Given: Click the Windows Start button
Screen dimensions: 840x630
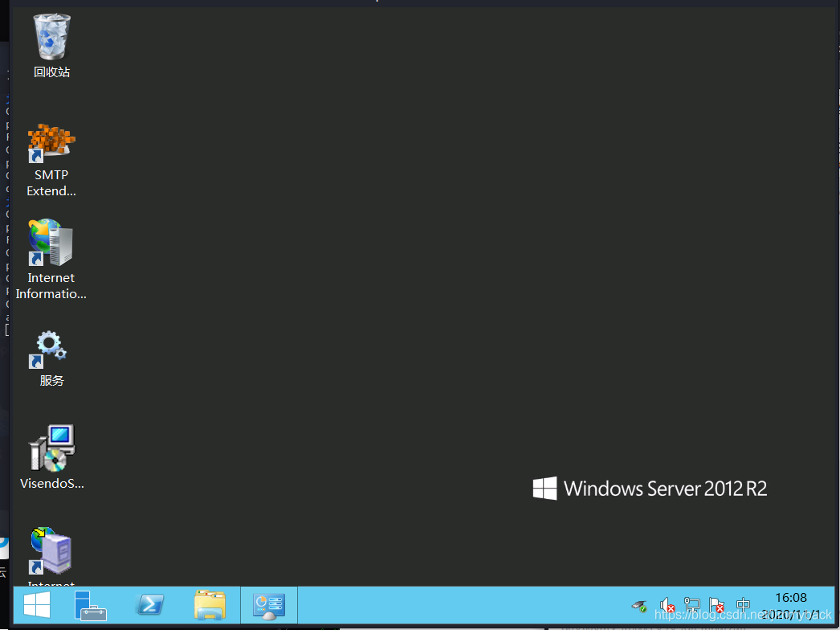Looking at the screenshot, I should [x=37, y=605].
